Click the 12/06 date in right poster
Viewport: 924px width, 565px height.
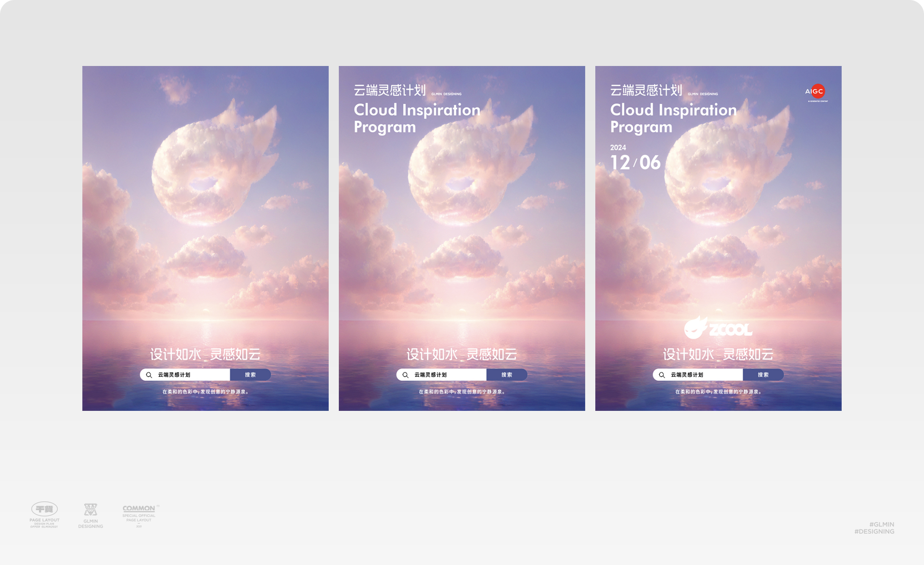[x=635, y=163]
